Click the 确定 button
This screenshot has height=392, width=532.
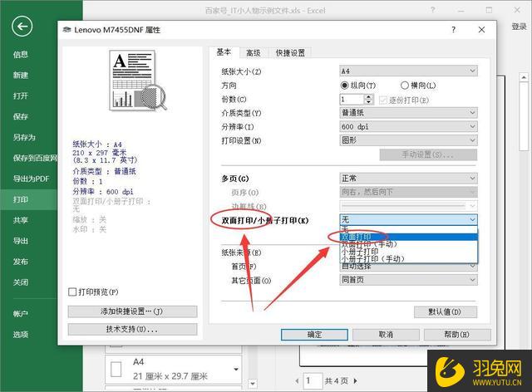(x=314, y=335)
